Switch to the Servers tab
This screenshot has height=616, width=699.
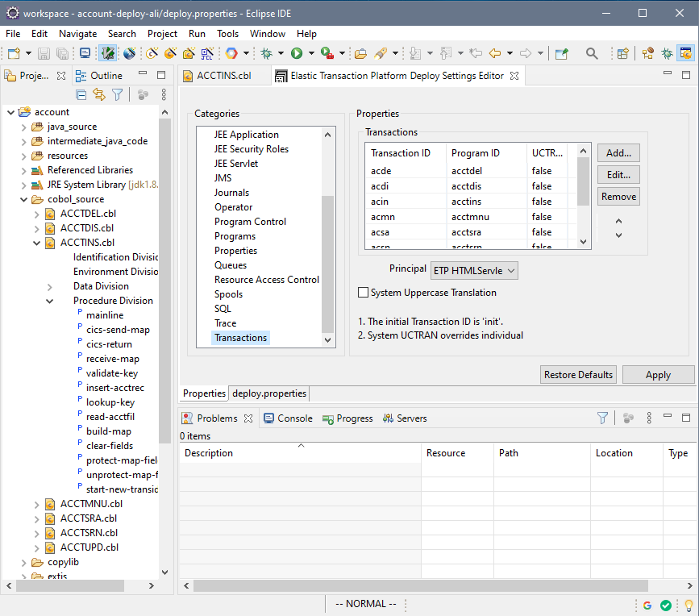[x=405, y=418]
